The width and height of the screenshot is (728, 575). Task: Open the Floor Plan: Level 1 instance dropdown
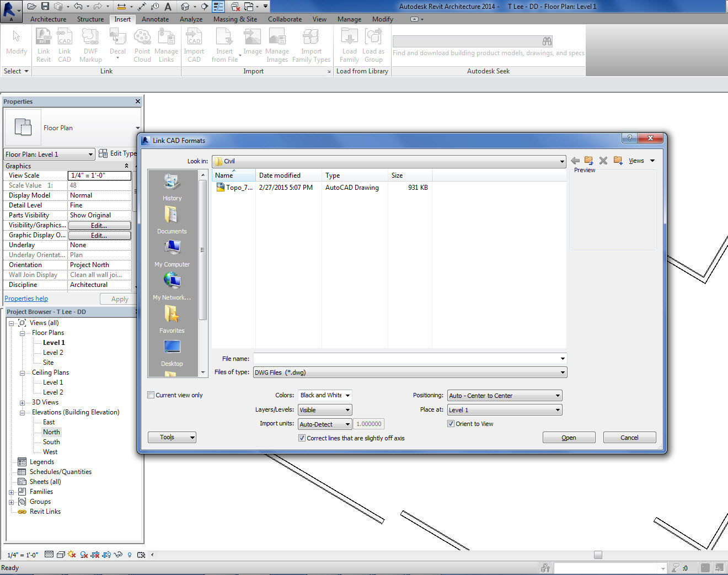pos(49,154)
